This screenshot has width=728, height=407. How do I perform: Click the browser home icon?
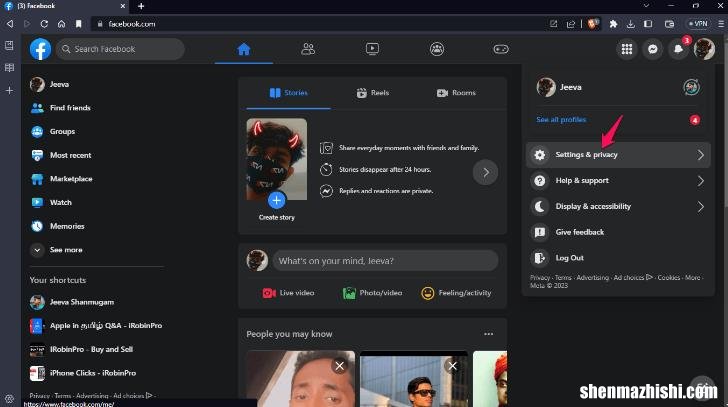pos(61,24)
